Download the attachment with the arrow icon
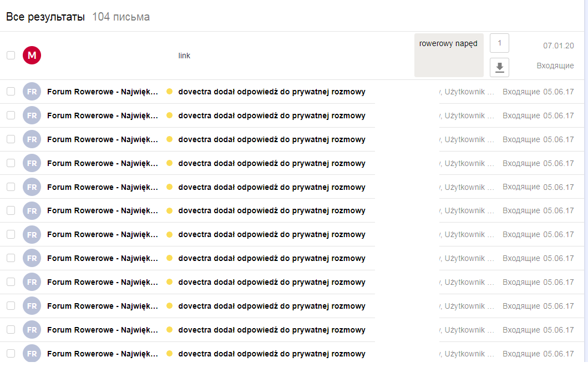The width and height of the screenshot is (588, 372). [x=499, y=68]
